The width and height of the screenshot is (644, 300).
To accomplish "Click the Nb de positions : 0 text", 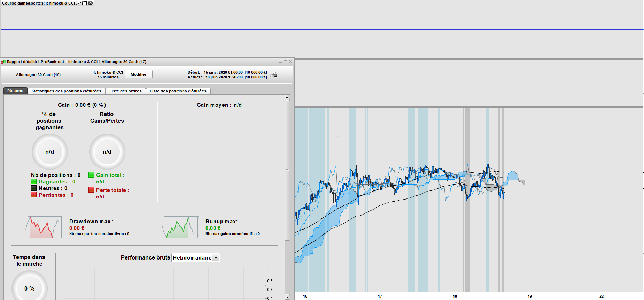I will [x=56, y=175].
